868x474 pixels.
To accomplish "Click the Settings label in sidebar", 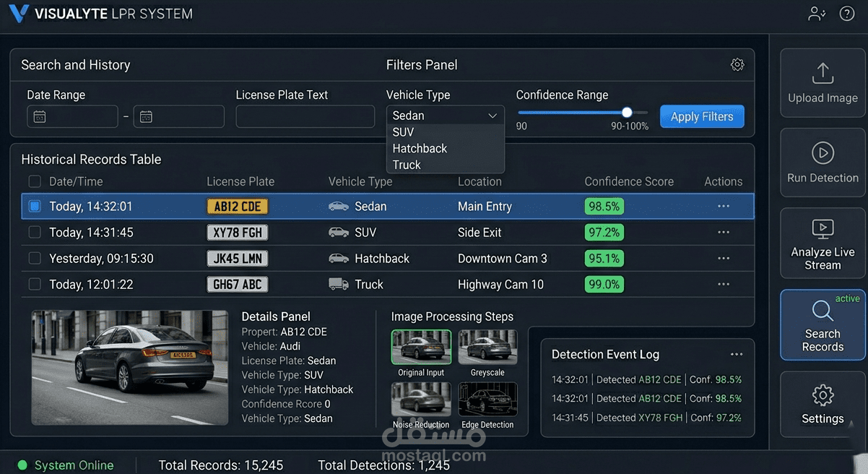I will coord(823,419).
